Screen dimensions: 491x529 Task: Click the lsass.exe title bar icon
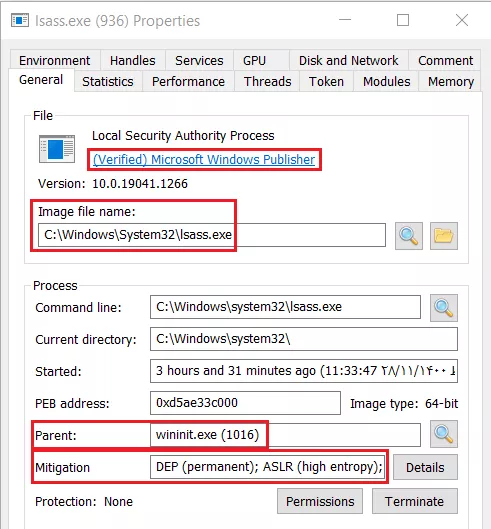[20, 21]
